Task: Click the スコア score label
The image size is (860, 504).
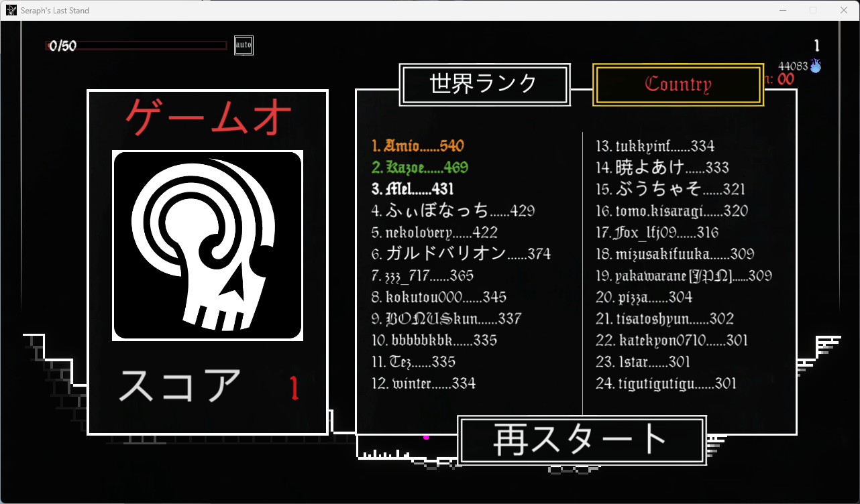Action: [x=179, y=385]
